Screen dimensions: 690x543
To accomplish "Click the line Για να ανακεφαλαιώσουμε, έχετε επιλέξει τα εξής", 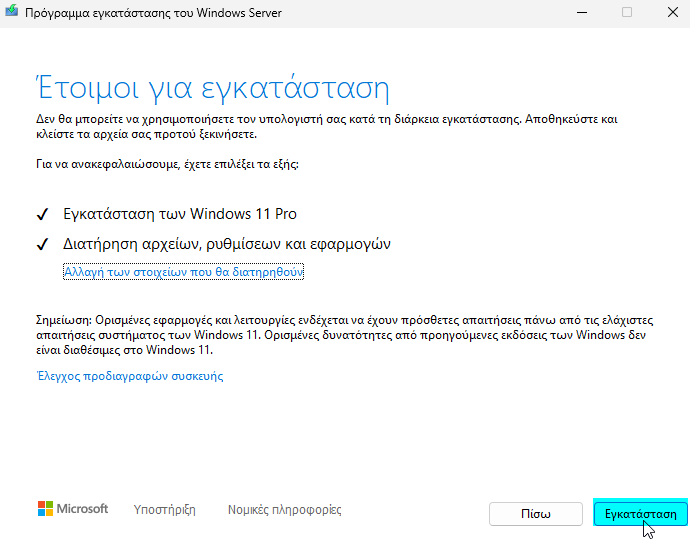I will point(167,164).
